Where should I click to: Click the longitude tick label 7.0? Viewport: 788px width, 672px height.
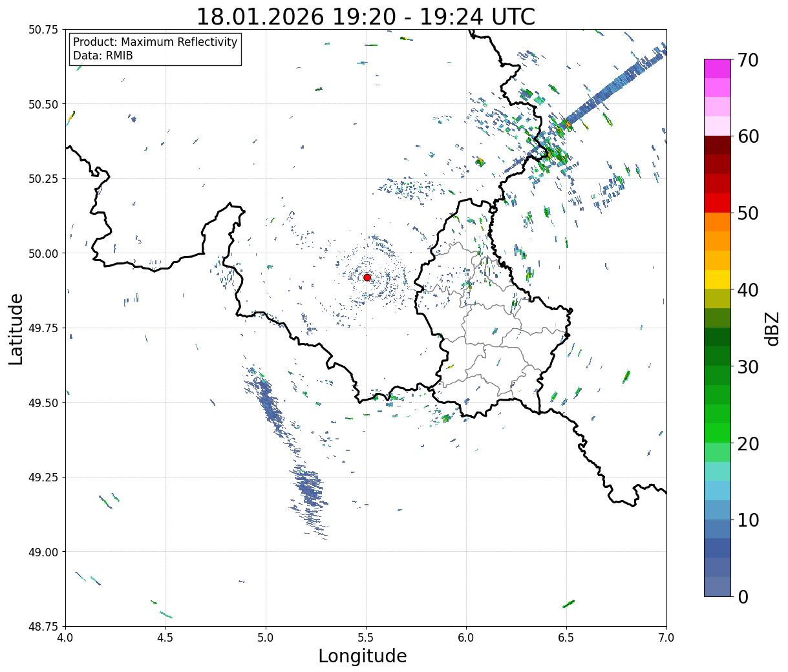click(666, 638)
